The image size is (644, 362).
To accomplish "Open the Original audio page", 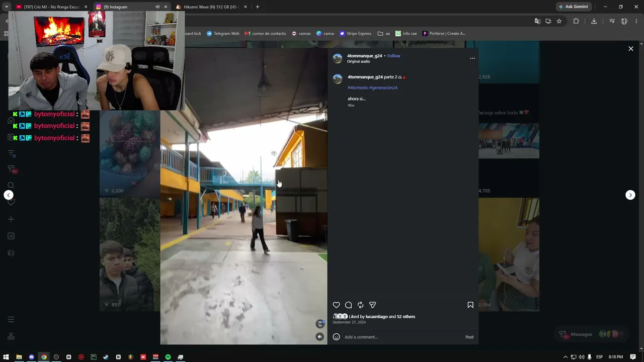I will coord(358,61).
